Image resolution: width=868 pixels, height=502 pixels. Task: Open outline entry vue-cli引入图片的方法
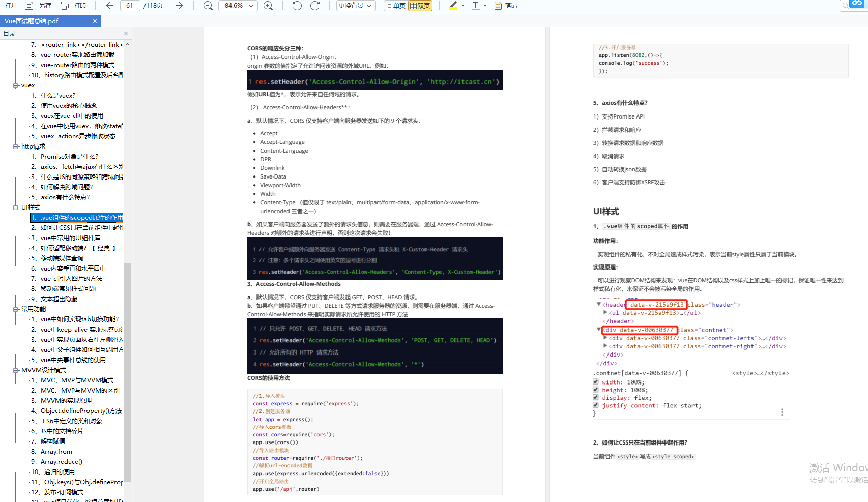point(67,279)
